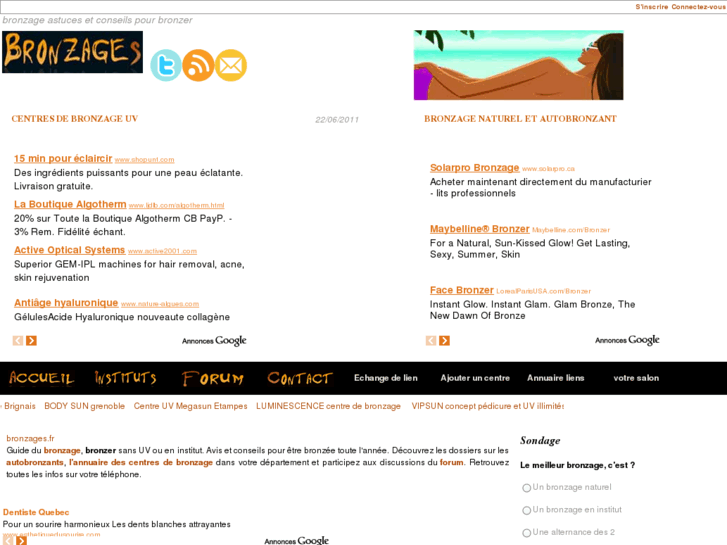Open the Accueil menu item
Screen dimensions: 727x545
tap(41, 378)
